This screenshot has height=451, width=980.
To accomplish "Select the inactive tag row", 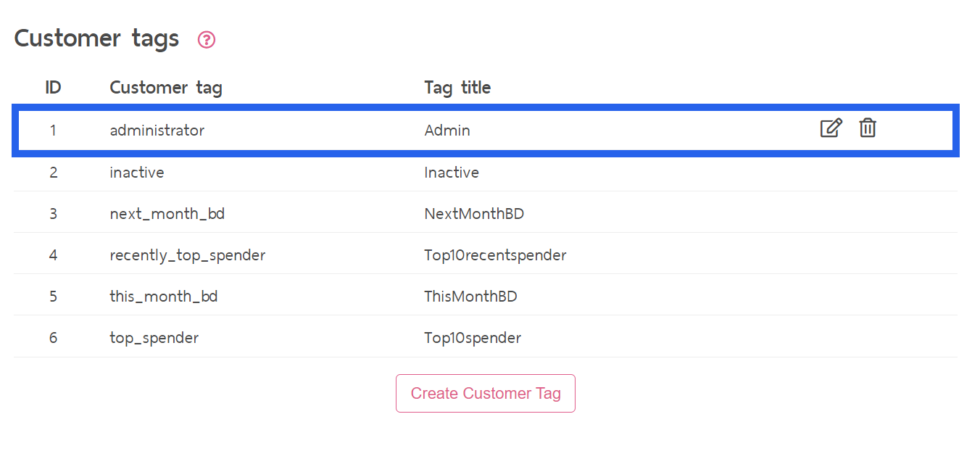I will [x=486, y=173].
